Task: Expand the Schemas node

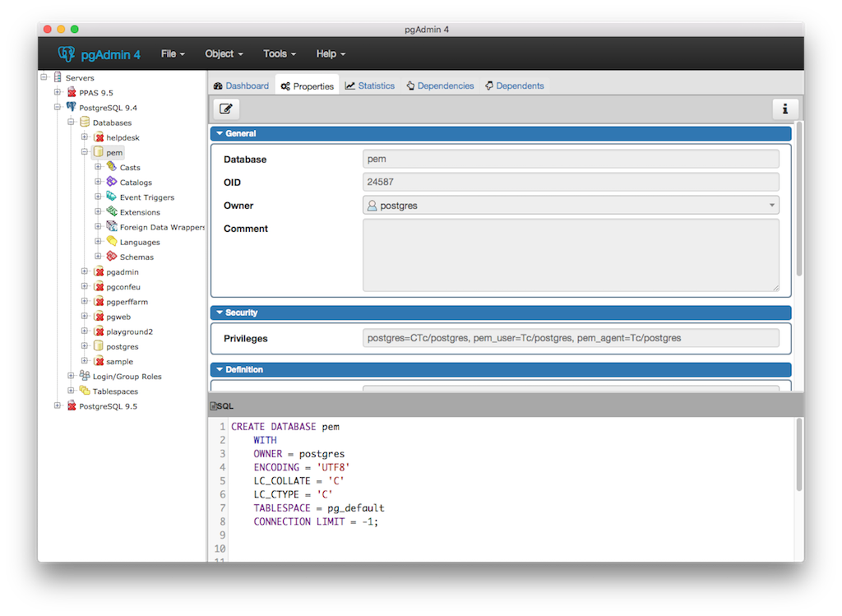Action: coord(98,256)
